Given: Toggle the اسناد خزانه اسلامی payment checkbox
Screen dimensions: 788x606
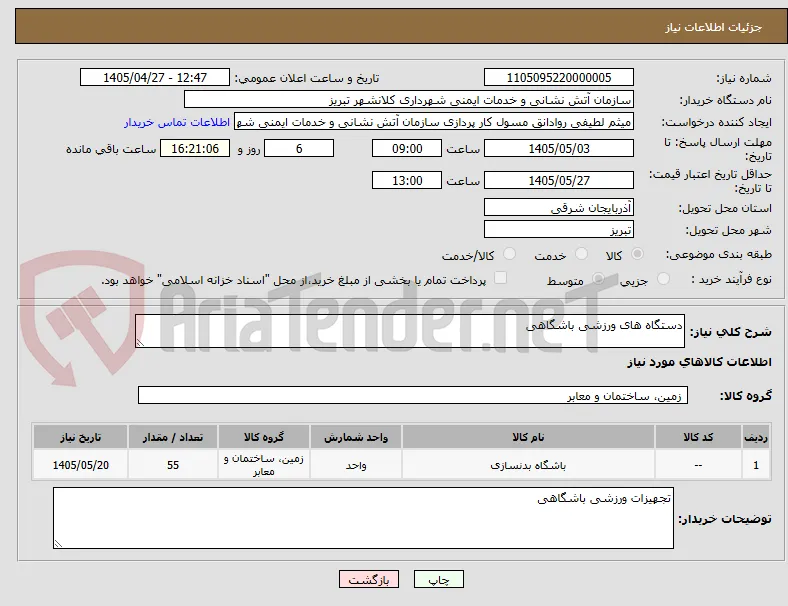Looking at the screenshot, I should [501, 278].
